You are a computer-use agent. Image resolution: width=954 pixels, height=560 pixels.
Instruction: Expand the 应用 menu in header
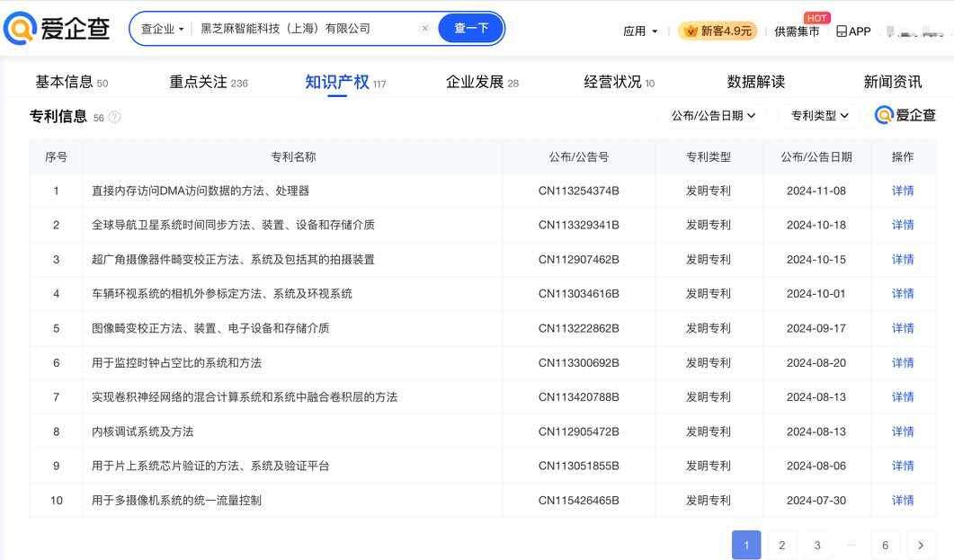point(640,31)
